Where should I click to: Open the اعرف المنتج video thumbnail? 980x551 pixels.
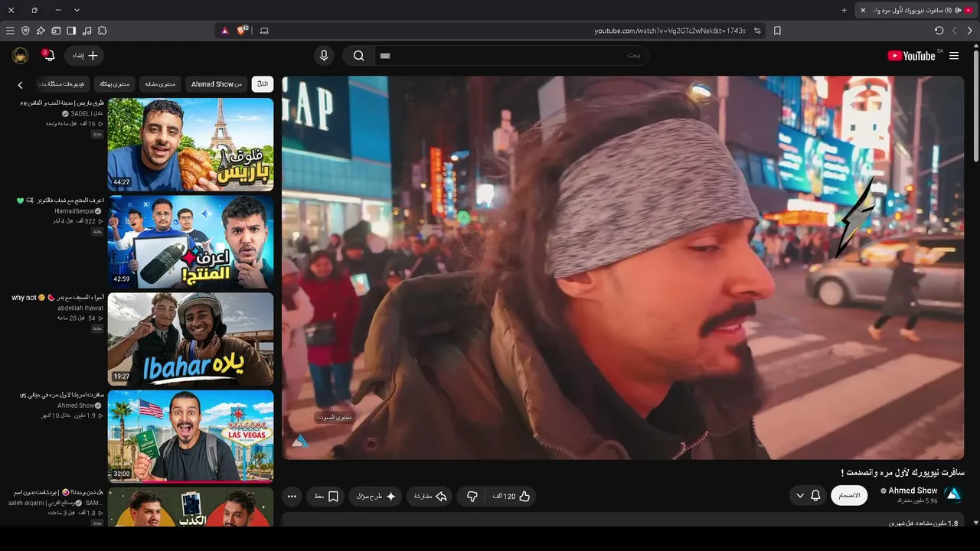[191, 242]
